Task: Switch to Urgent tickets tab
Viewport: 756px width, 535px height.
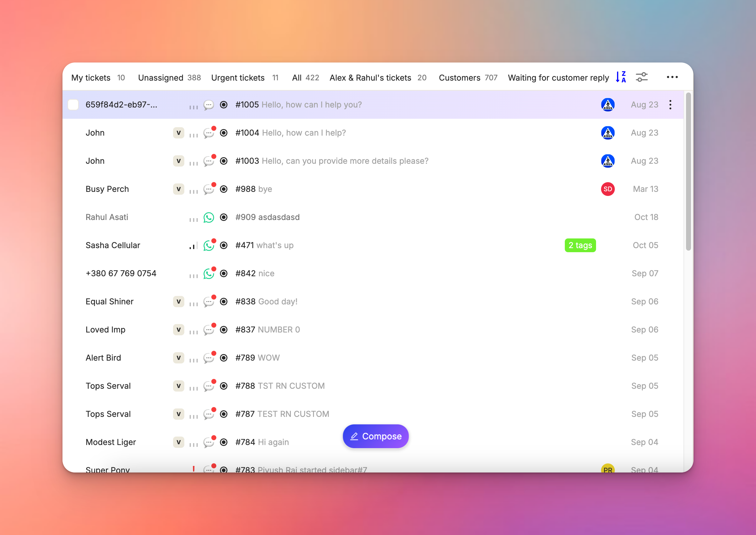Action: coord(238,78)
